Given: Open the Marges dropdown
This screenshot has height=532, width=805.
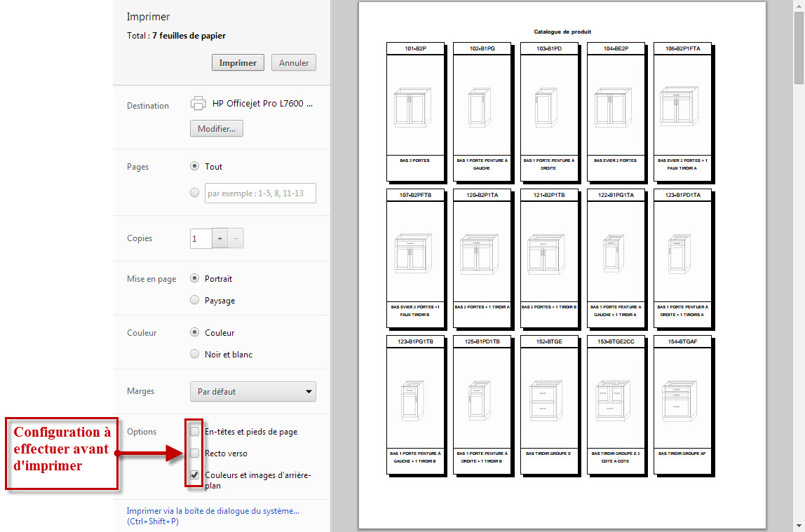Looking at the screenshot, I should coord(253,392).
